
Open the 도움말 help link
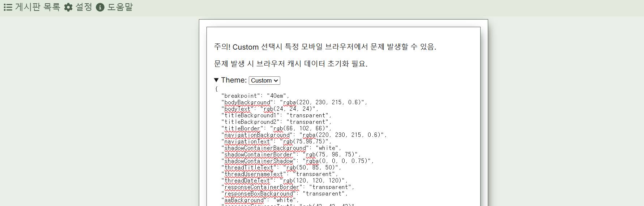click(120, 7)
